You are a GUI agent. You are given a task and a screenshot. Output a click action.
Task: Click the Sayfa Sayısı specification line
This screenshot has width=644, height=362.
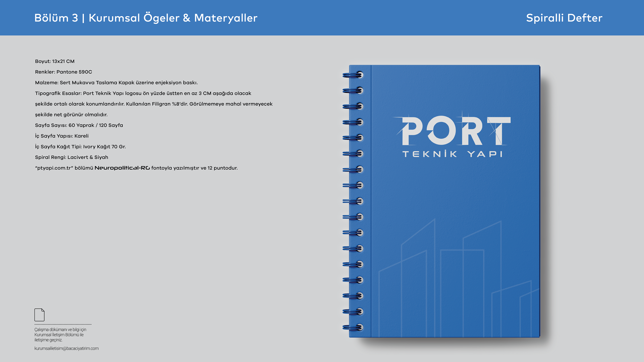79,125
